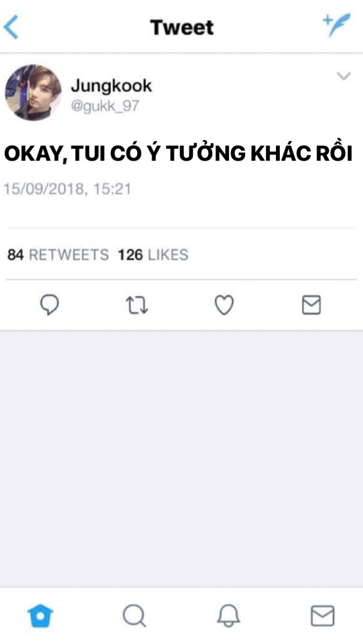Like the tweet with the heart icon

(x=224, y=305)
